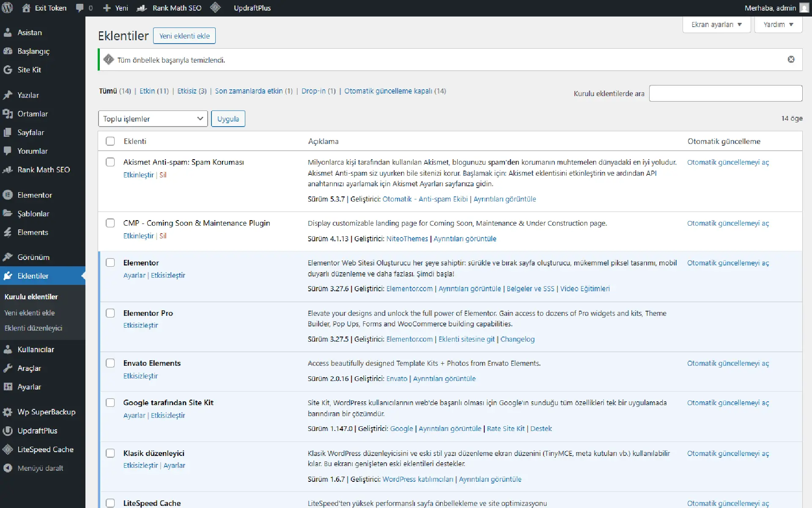Click the LiteSpeed Cache sidebar icon
This screenshot has width=812, height=508.
tap(8, 450)
